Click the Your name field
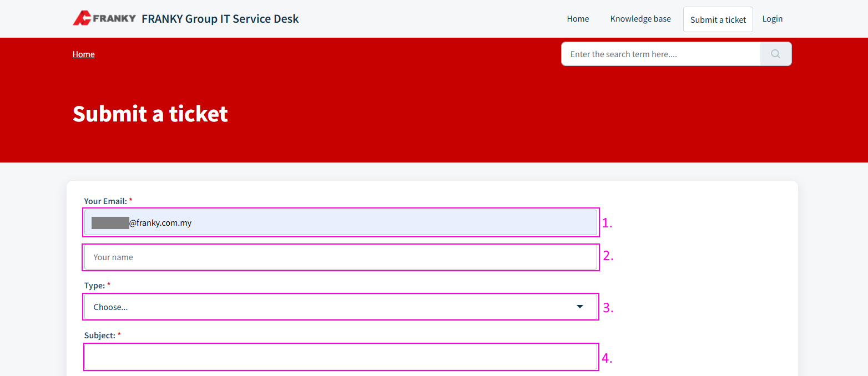The image size is (868, 376). coord(341,257)
